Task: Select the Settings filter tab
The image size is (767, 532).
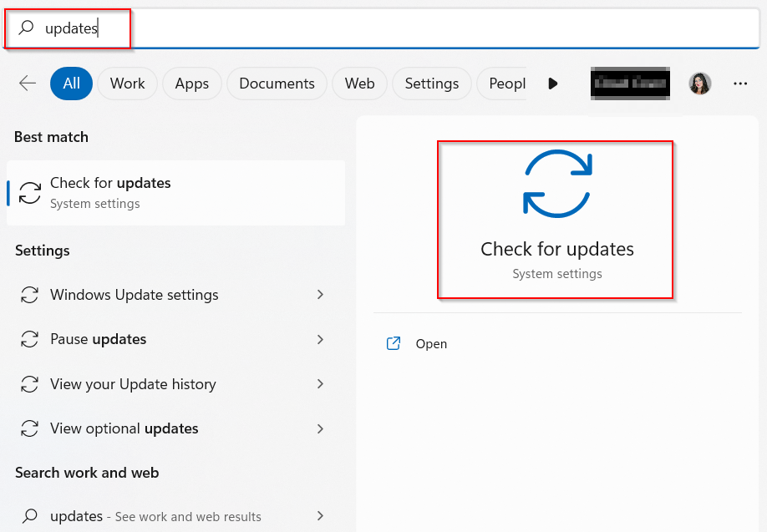Action: pyautogui.click(x=431, y=84)
